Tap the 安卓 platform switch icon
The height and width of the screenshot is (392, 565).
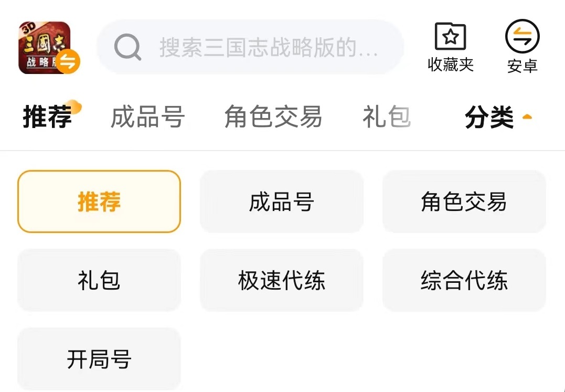click(522, 36)
